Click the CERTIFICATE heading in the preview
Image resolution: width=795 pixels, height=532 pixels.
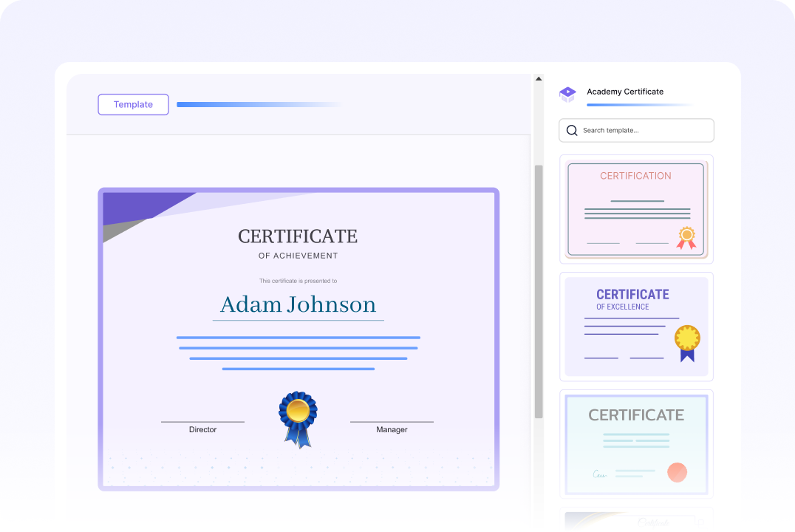tap(298, 236)
